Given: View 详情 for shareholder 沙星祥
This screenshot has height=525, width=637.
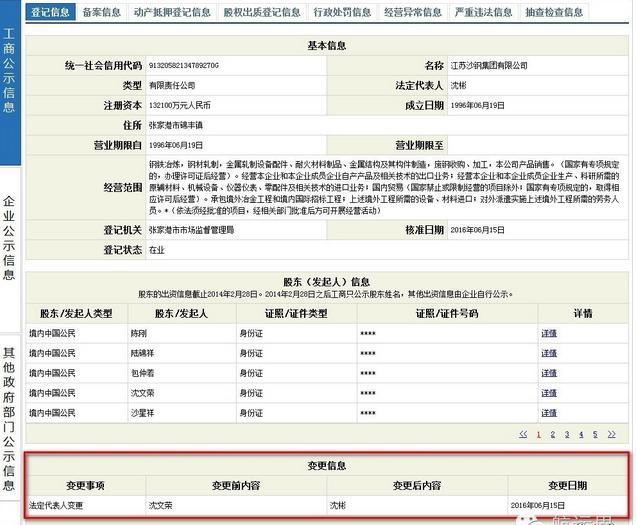Looking at the screenshot, I should pyautogui.click(x=548, y=412).
